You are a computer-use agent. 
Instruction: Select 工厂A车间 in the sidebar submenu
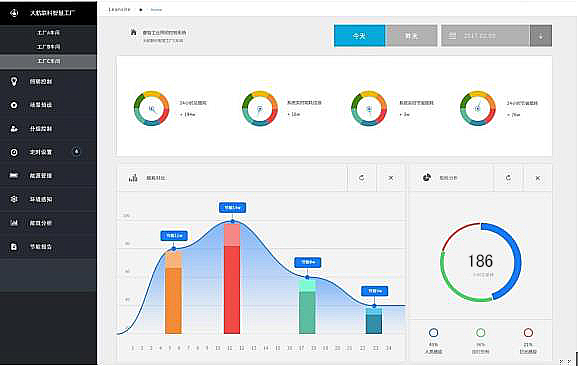(48, 33)
